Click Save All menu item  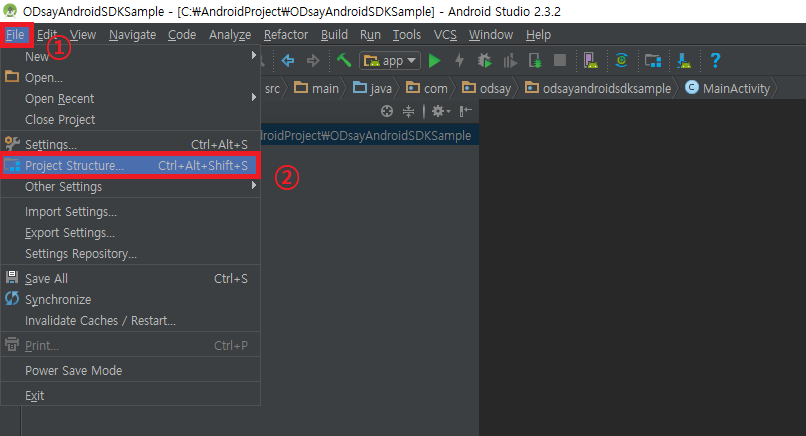[131, 279]
